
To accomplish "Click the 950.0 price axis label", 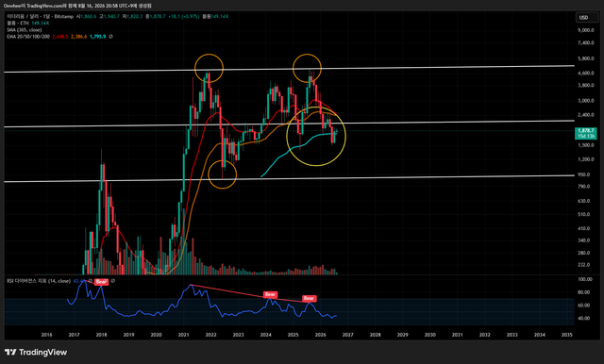I will point(583,174).
